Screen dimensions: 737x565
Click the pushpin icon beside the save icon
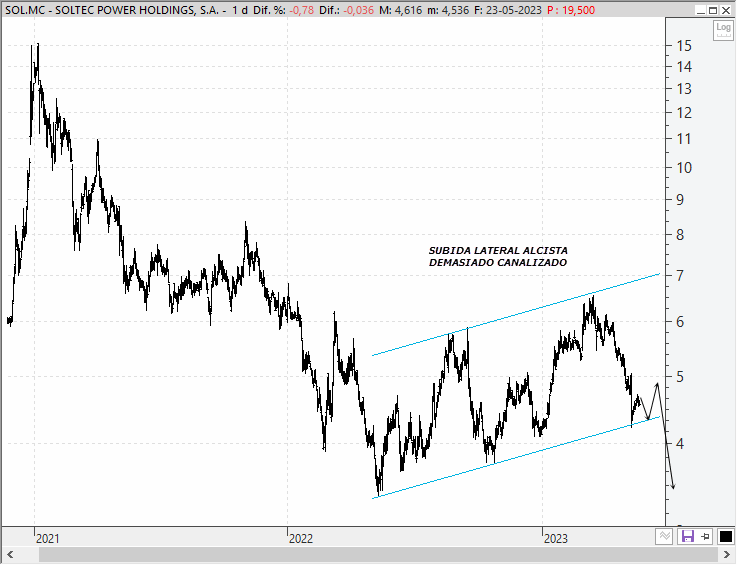pyautogui.click(x=706, y=536)
